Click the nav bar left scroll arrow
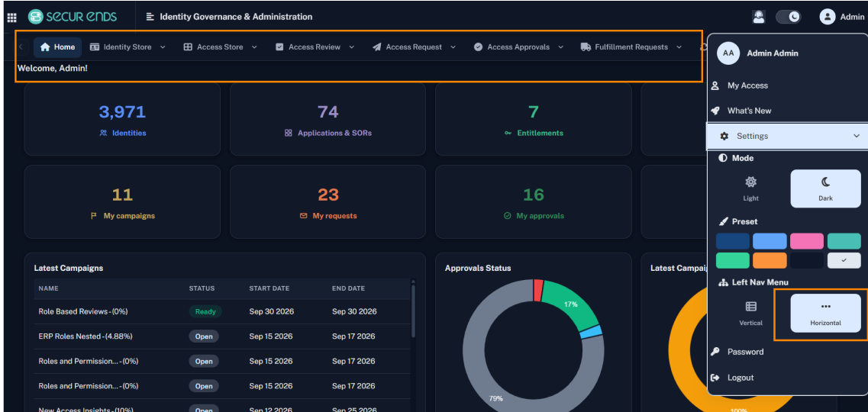This screenshot has height=412, width=868. 21,47
